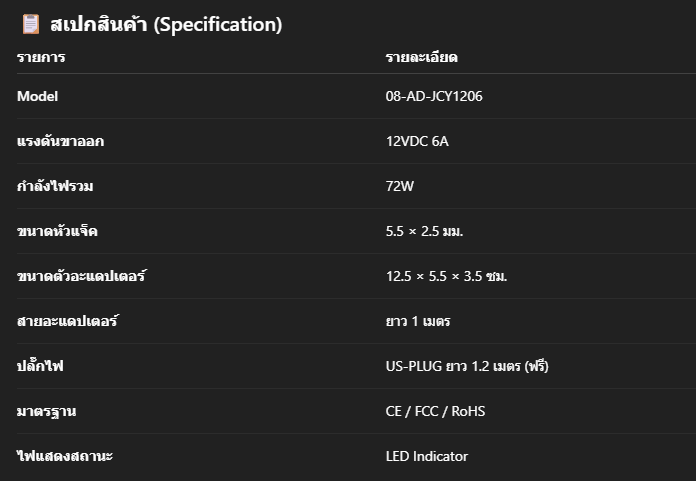Screen dimensions: 696x481
Task: Click the ยาว 1 เมตร value
Action: coord(418,321)
